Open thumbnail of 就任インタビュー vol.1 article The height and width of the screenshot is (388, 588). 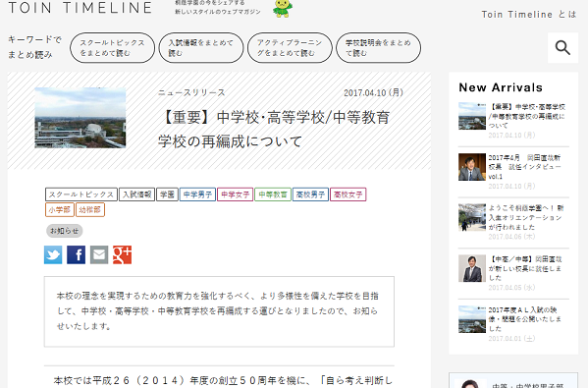(x=472, y=167)
